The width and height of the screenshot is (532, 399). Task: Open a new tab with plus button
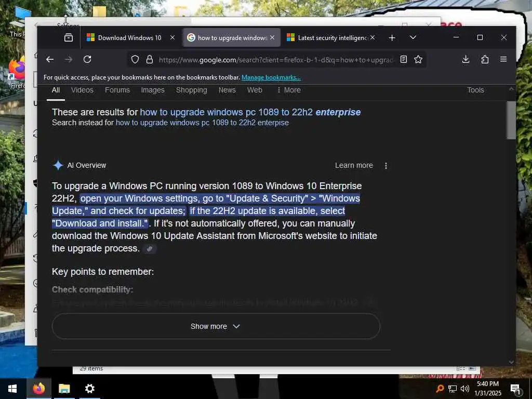[x=392, y=37]
